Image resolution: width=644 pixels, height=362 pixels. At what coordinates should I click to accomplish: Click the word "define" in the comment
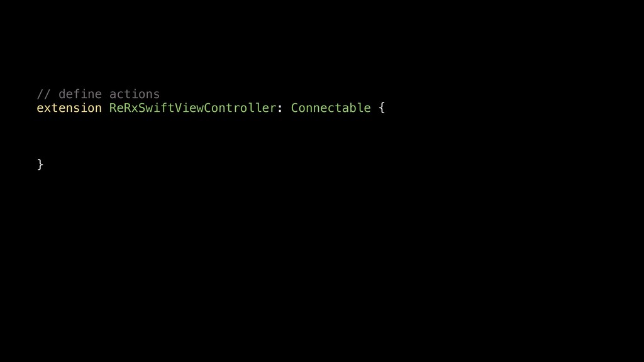80,94
